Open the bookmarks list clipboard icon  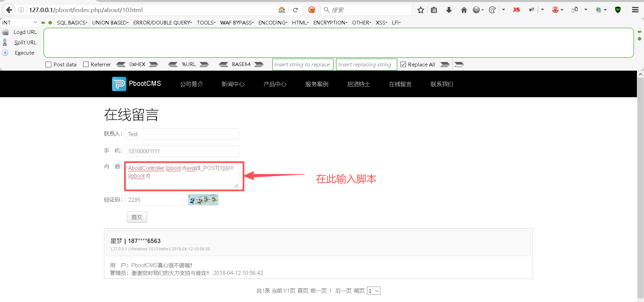click(x=434, y=10)
